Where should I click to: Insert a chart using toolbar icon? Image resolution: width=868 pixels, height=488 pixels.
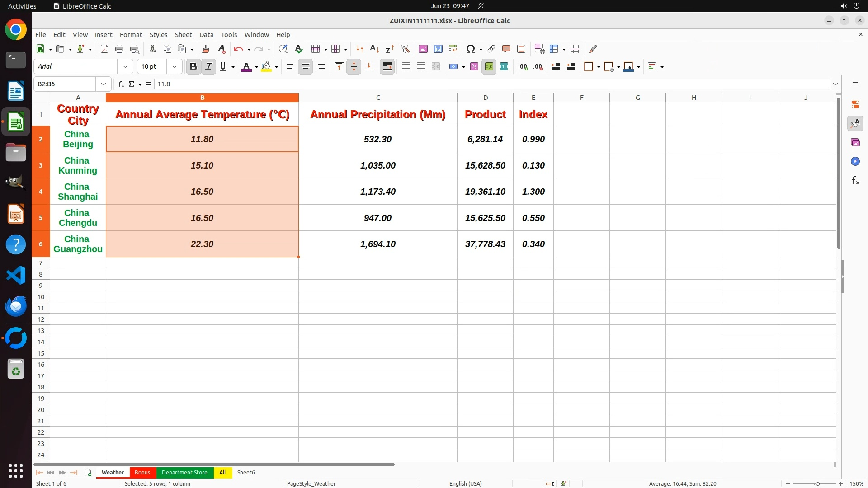438,49
